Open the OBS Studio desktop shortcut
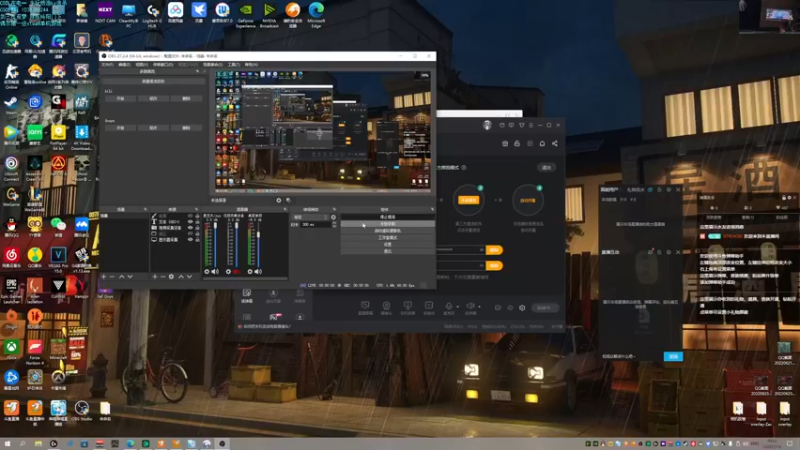The image size is (800, 450). (82, 411)
